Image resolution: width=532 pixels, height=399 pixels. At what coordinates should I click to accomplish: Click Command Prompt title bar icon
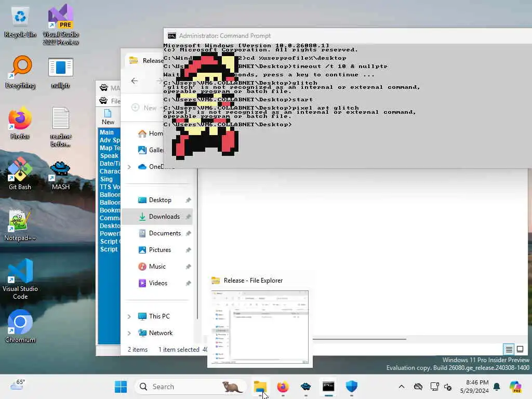[x=172, y=36]
